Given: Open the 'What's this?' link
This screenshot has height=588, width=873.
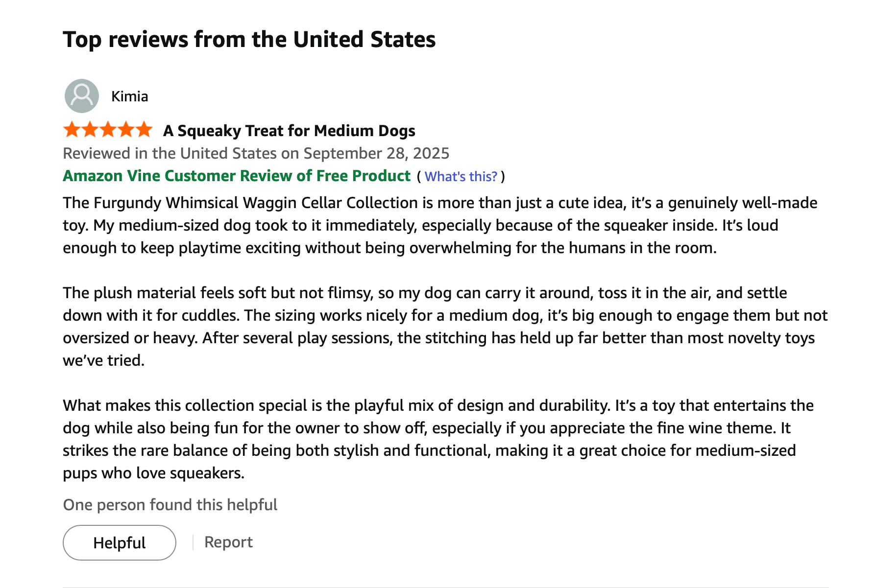Looking at the screenshot, I should pos(461,176).
